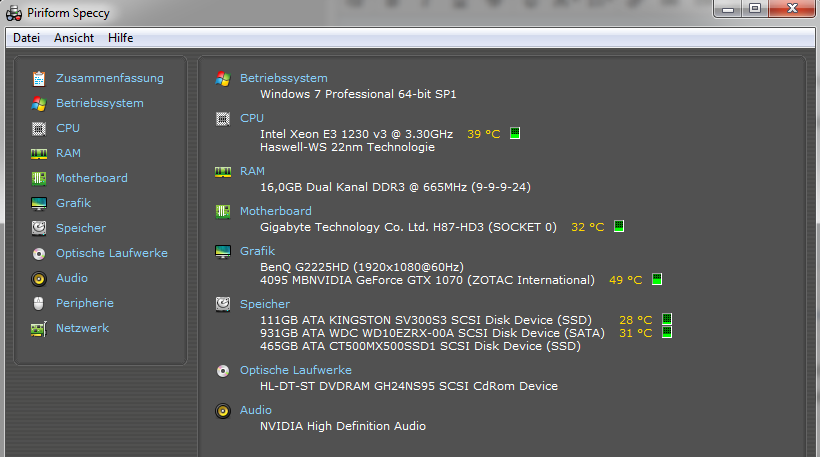Click the disc icon beside summary Optische Laufwerke

click(223, 371)
